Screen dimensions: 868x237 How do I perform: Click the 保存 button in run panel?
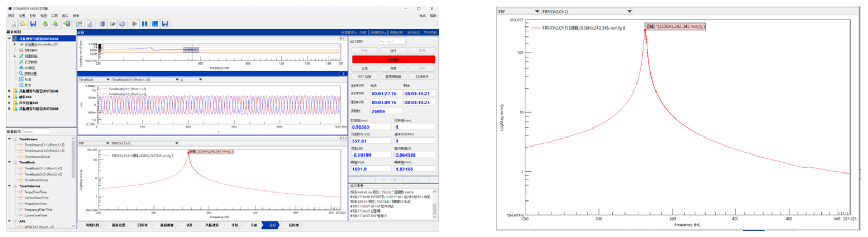click(393, 68)
